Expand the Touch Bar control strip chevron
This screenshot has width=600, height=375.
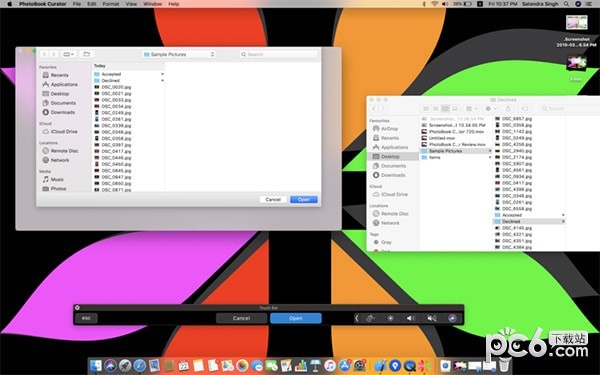[x=357, y=318]
